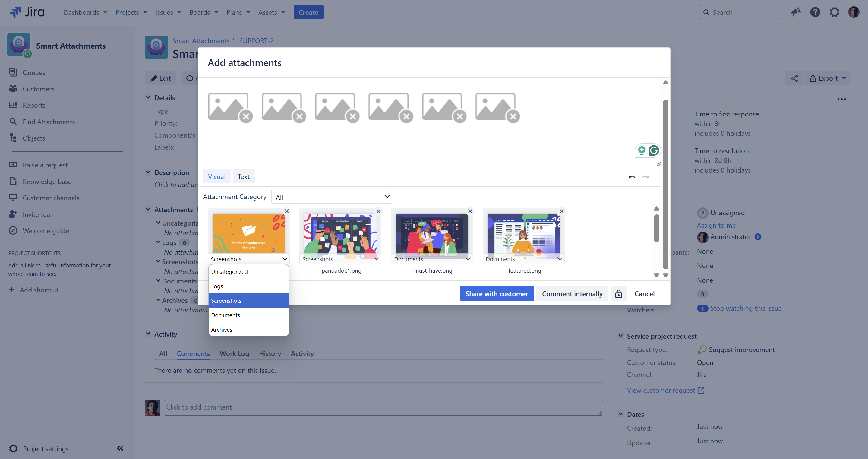Open the settings gear in the top bar
The height and width of the screenshot is (459, 868).
point(834,12)
